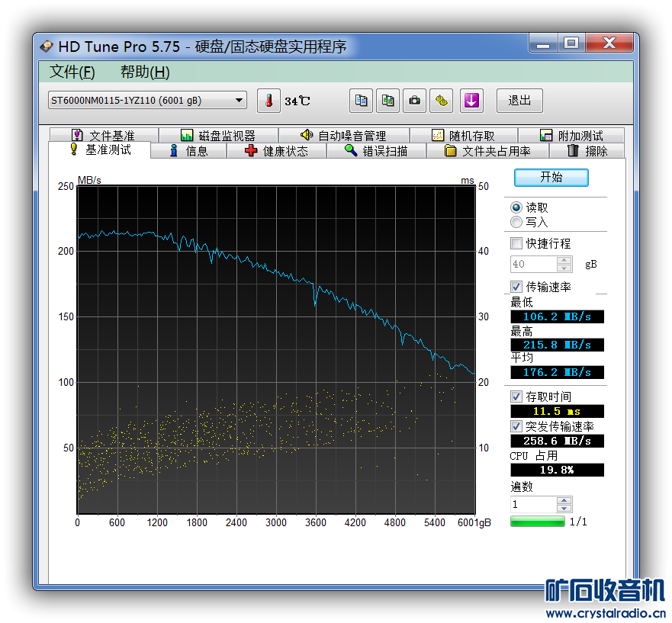
Task: Enable the 快捷行程 short stroke checkbox
Action: (x=516, y=243)
